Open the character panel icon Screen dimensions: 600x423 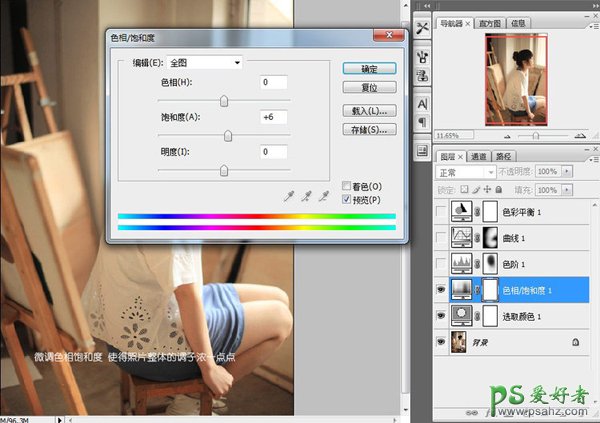(421, 103)
